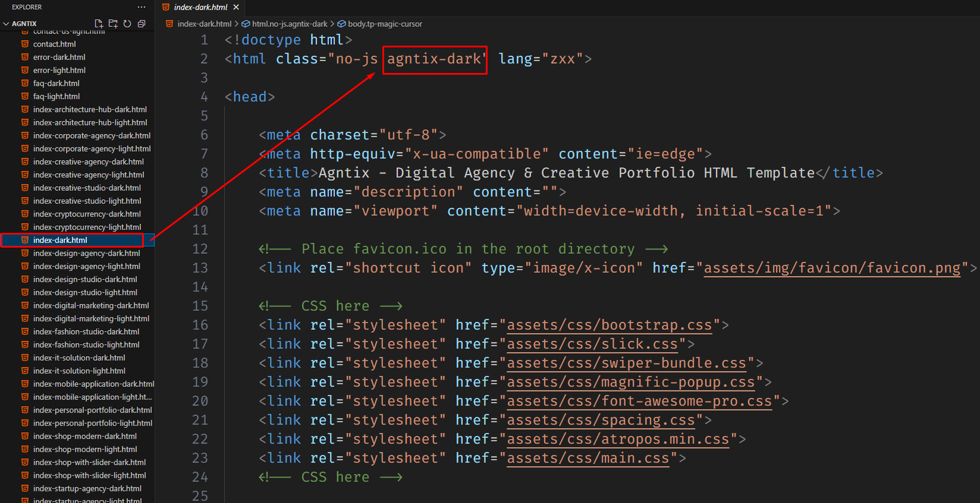Click body.tp-magic-cursor breadcrumb item
Image resolution: width=980 pixels, height=503 pixels.
(385, 24)
